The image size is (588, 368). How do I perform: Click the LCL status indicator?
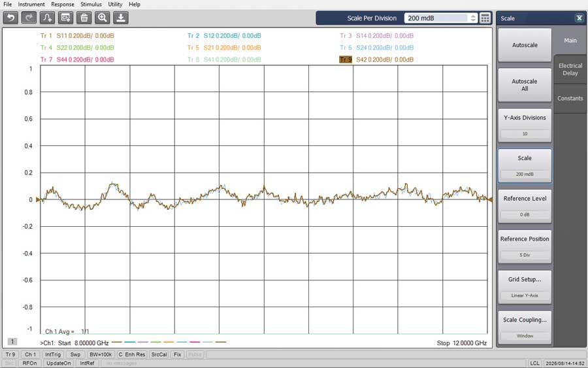click(534, 363)
